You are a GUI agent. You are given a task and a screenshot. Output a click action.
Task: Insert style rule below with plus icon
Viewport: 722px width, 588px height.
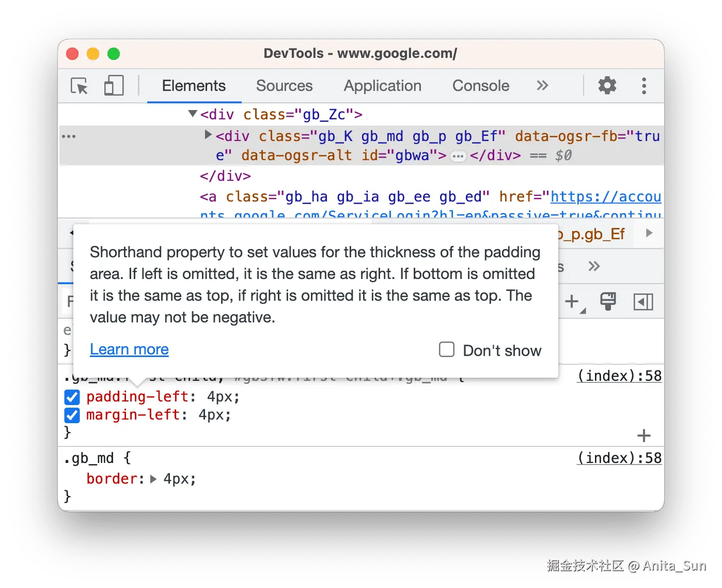pos(643,436)
